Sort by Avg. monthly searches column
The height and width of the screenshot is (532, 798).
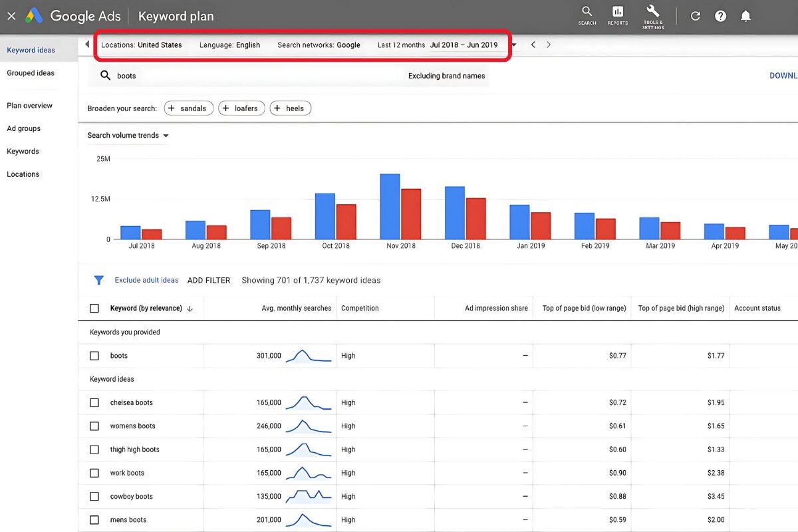297,309
